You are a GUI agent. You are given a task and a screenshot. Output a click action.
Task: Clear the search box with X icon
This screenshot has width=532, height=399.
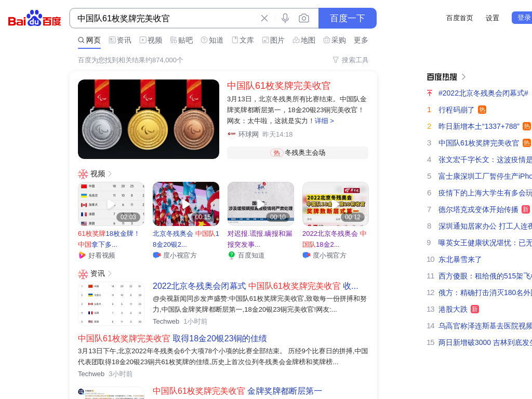click(264, 18)
